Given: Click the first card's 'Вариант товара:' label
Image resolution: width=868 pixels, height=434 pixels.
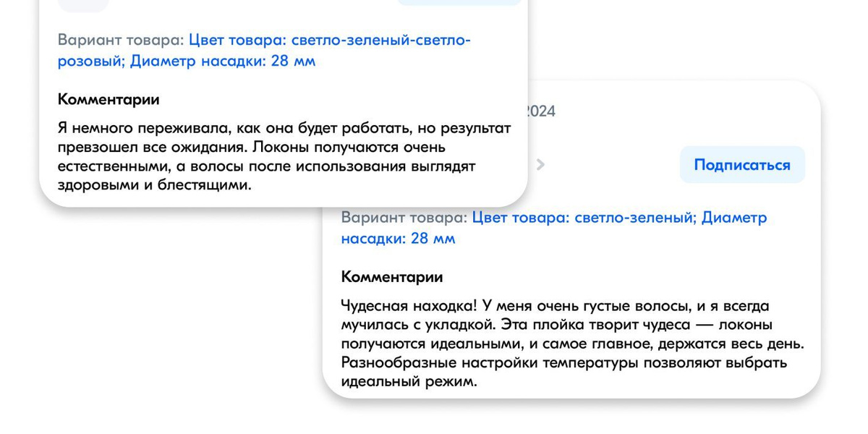Looking at the screenshot, I should [x=121, y=40].
